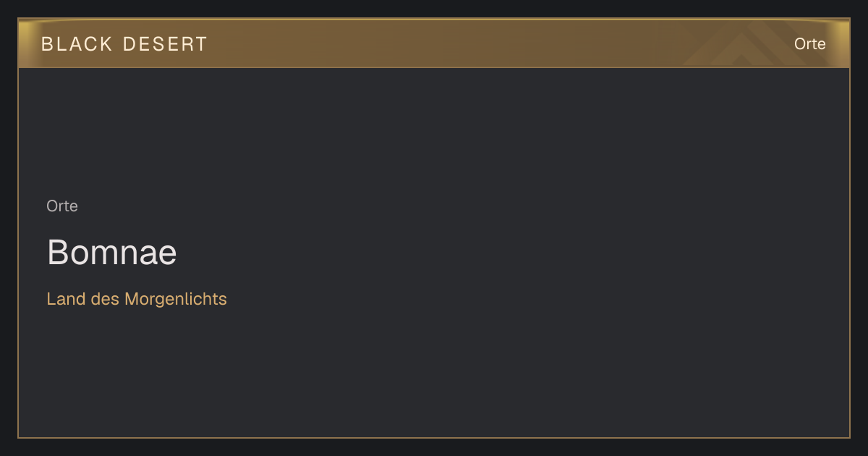Select the gray Orte breadcrumb above Bomnae
Image resolution: width=868 pixels, height=456 pixels.
62,206
